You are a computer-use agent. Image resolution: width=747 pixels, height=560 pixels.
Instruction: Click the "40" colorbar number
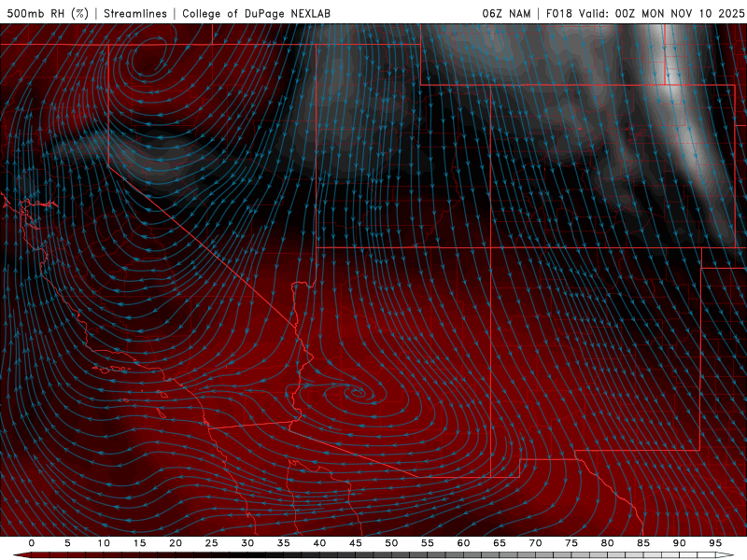click(319, 543)
